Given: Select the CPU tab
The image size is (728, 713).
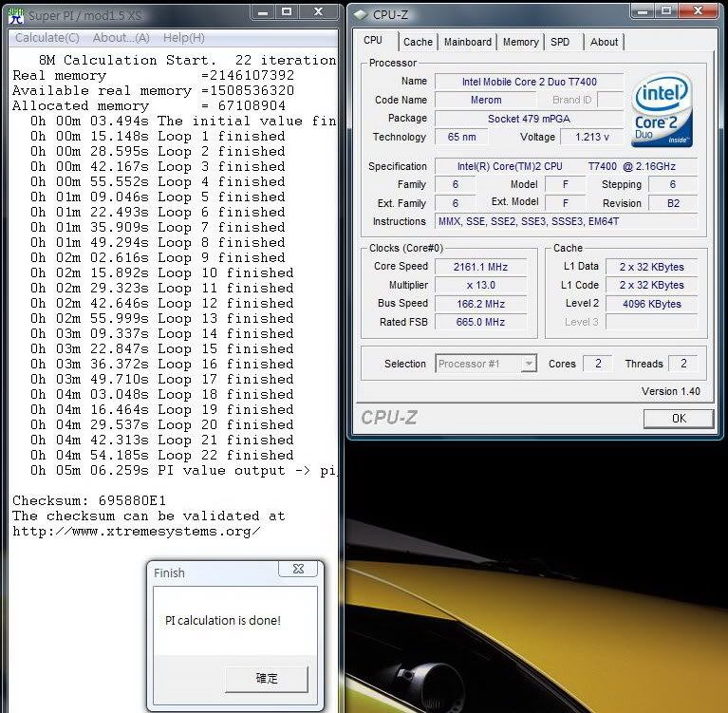Looking at the screenshot, I should [x=374, y=41].
